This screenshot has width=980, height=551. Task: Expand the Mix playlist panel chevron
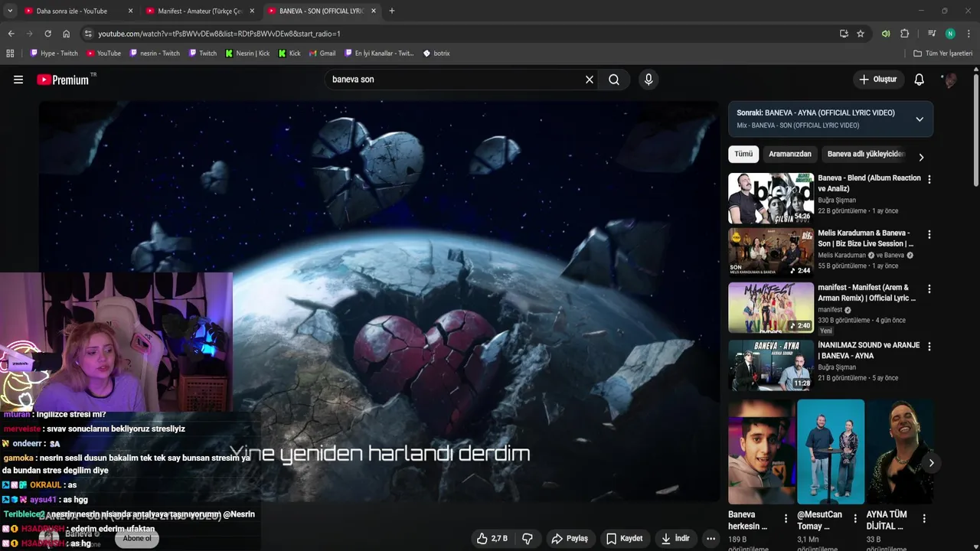click(x=920, y=119)
